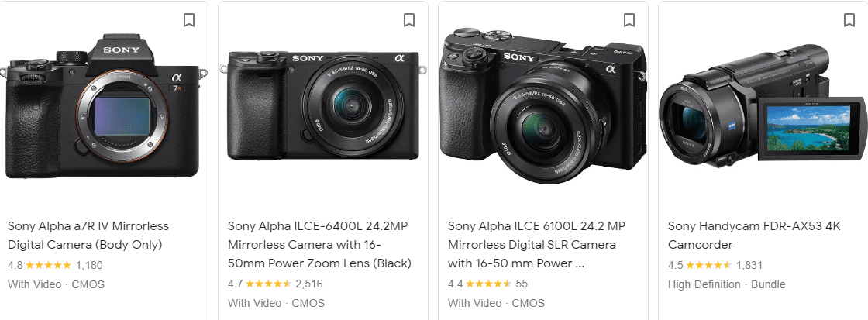Open the Sony Alpha a7R IV product image

click(x=105, y=105)
